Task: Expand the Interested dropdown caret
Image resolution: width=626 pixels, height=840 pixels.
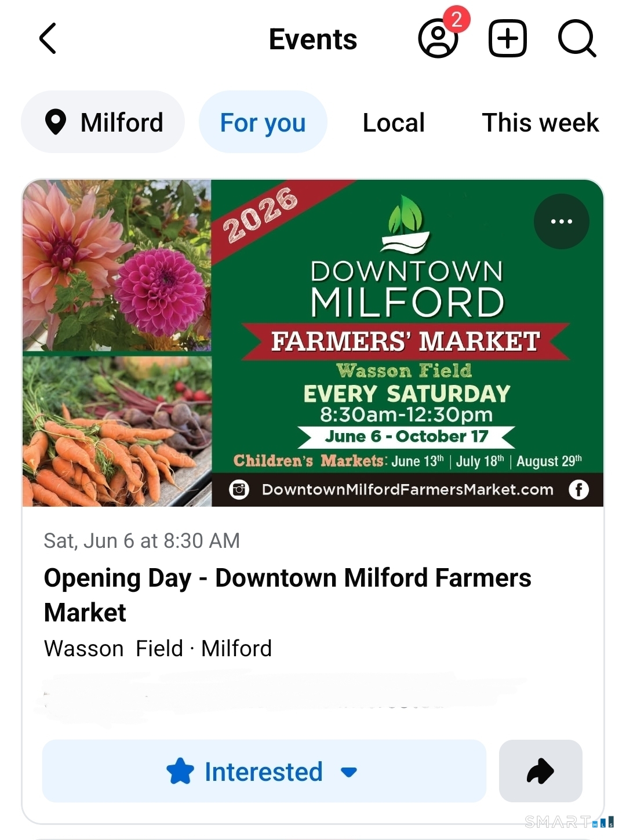Action: pyautogui.click(x=349, y=772)
